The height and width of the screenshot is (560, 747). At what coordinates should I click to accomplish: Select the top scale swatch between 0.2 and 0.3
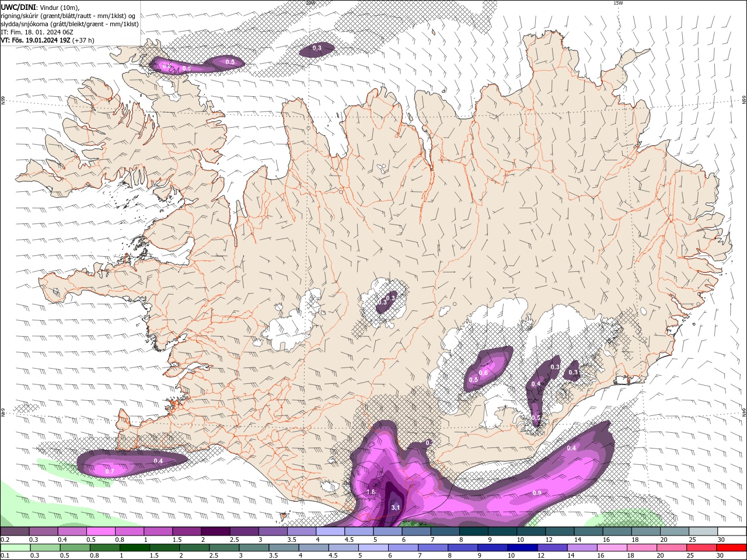(15, 531)
